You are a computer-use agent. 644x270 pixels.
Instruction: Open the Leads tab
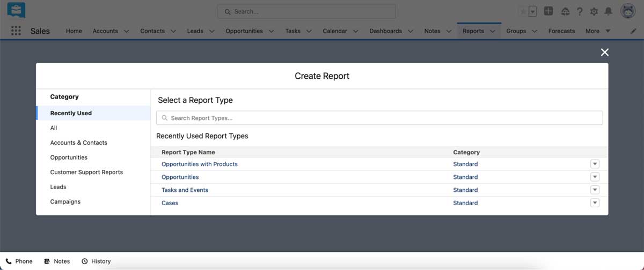(195, 31)
